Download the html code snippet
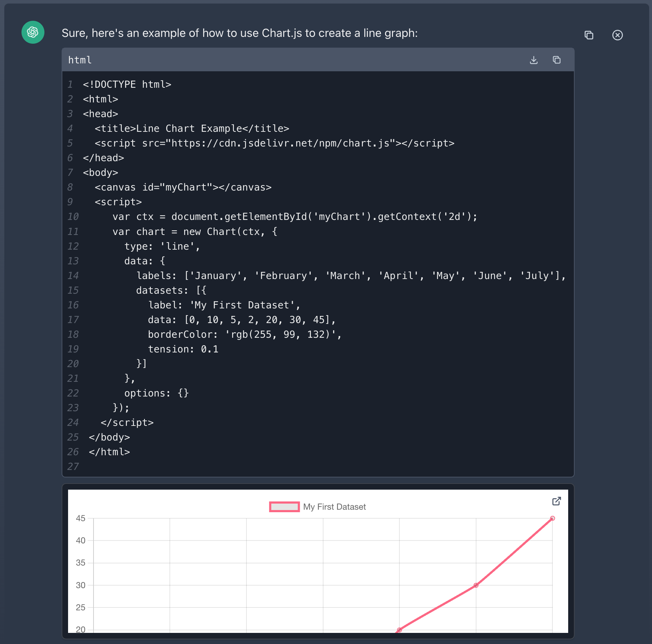652x644 pixels. coord(533,60)
